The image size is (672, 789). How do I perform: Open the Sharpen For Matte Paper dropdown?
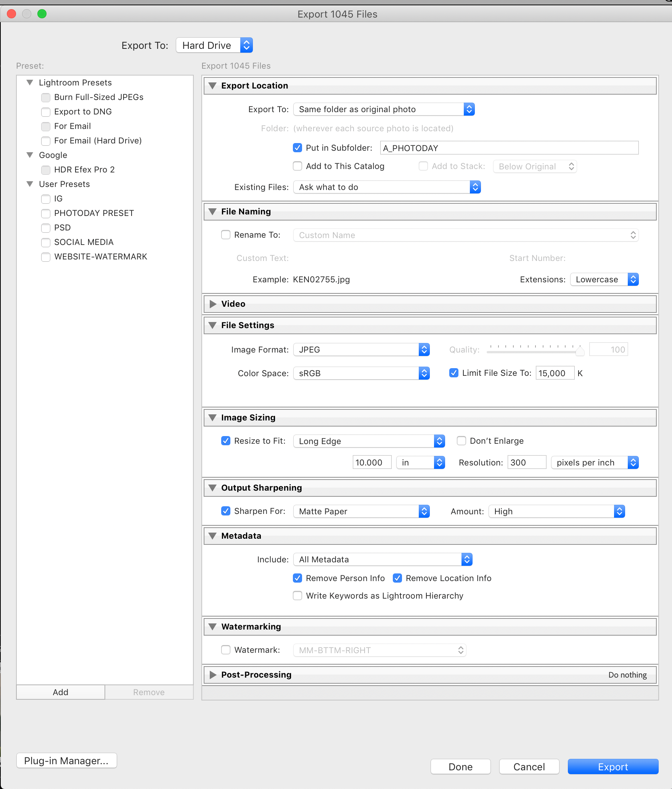pyautogui.click(x=362, y=511)
